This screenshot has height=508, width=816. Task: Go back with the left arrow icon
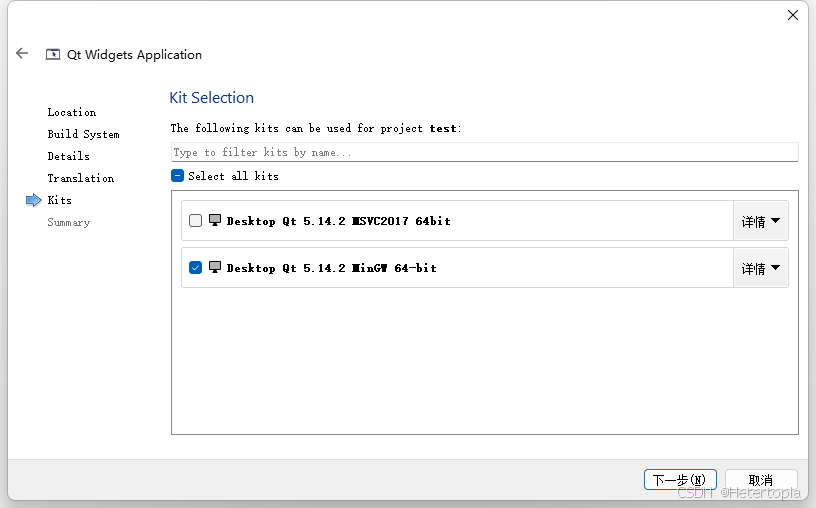(x=22, y=53)
